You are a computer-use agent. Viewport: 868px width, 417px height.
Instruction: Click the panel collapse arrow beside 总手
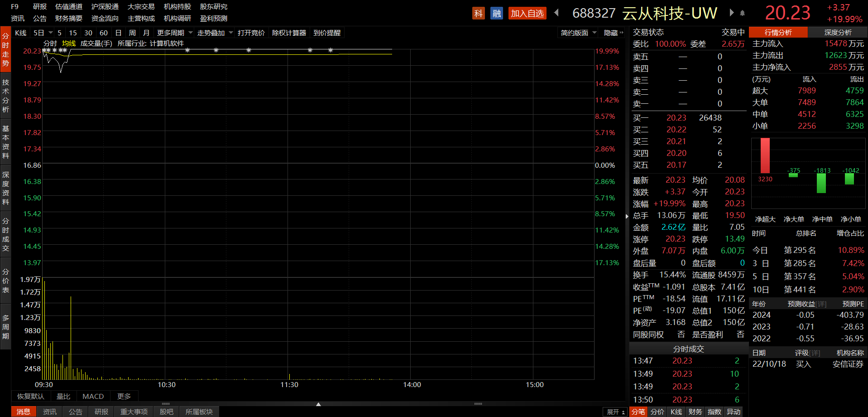click(x=627, y=216)
